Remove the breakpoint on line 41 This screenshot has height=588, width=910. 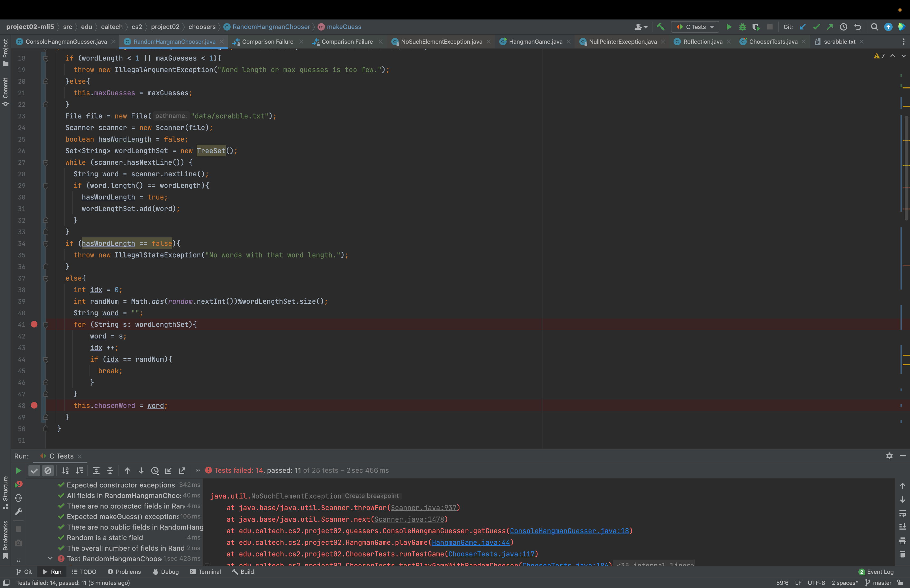(34, 325)
